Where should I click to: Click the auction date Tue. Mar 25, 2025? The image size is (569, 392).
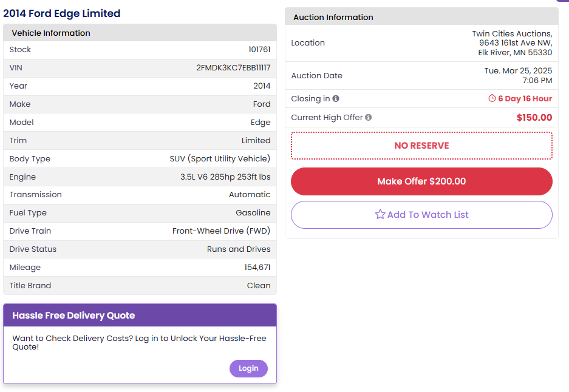518,71
